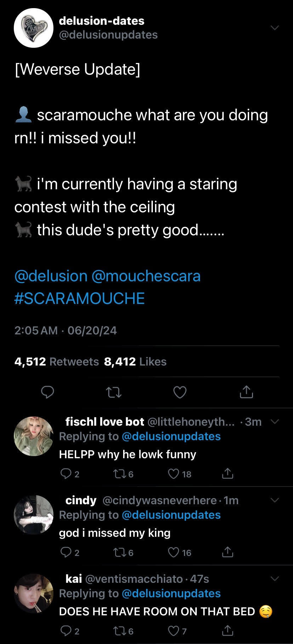293x644 pixels.
Task: Open kai's profile avatar
Action: pyautogui.click(x=33, y=593)
